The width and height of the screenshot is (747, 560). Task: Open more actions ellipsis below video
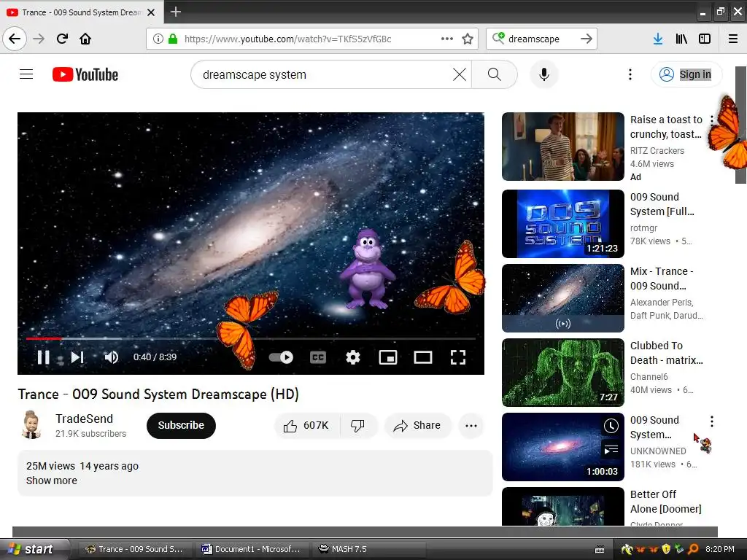[471, 425]
